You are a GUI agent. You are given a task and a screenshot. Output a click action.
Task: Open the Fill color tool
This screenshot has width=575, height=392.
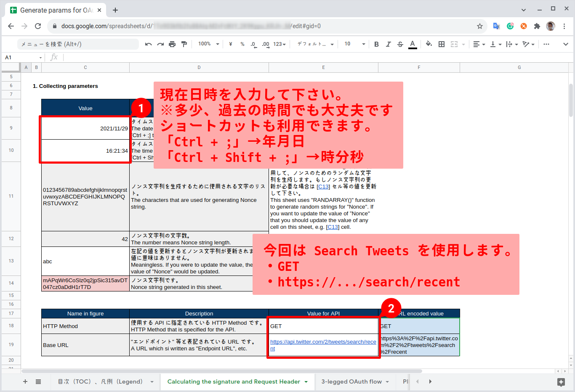coord(428,44)
